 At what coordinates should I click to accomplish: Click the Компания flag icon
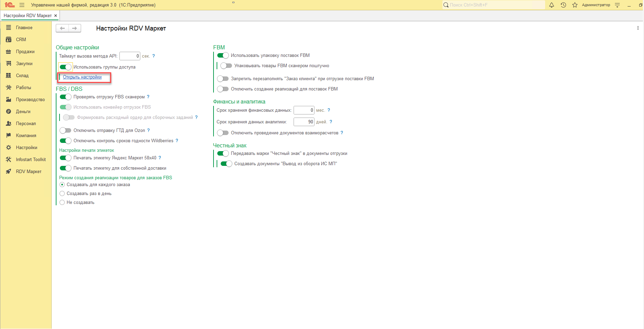point(9,135)
